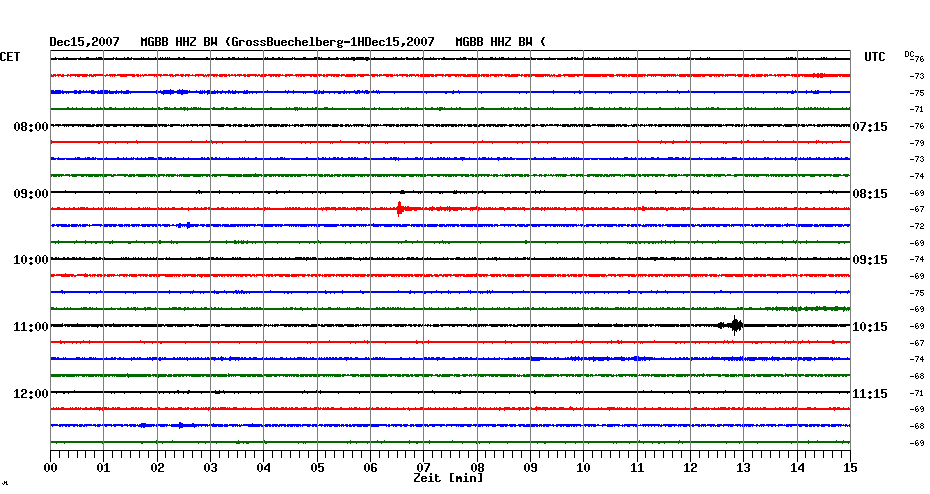This screenshot has width=930, height=494.
Task: Click the 'Zeit [min]' axis title
Action: pos(448,478)
